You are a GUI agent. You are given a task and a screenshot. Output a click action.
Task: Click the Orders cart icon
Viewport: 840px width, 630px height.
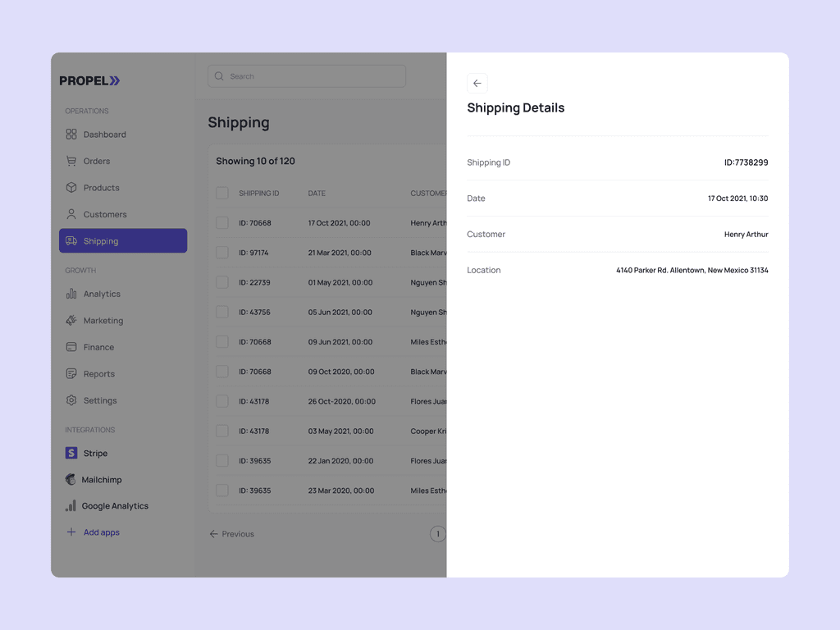point(71,161)
